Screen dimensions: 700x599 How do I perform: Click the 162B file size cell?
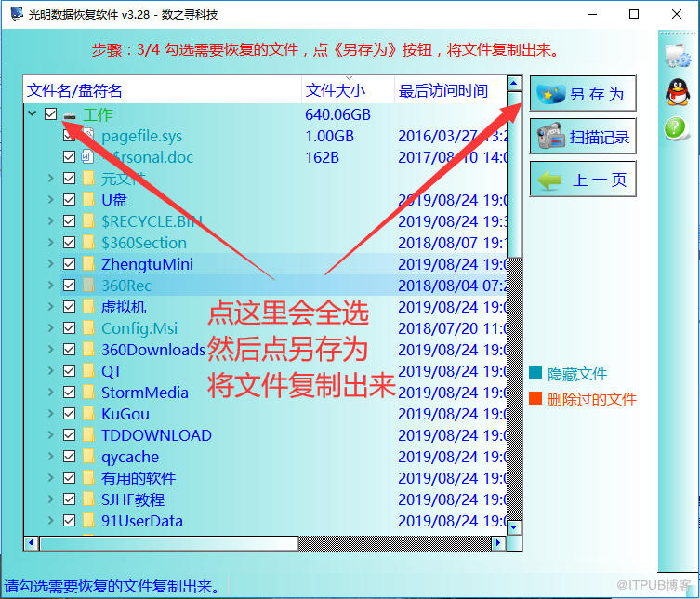322,157
